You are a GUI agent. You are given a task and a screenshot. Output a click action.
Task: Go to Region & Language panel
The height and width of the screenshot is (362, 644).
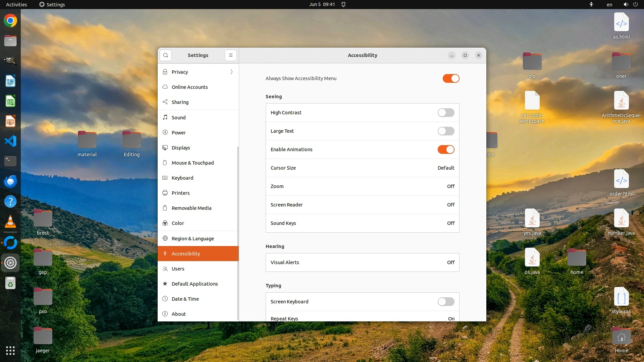click(x=193, y=238)
